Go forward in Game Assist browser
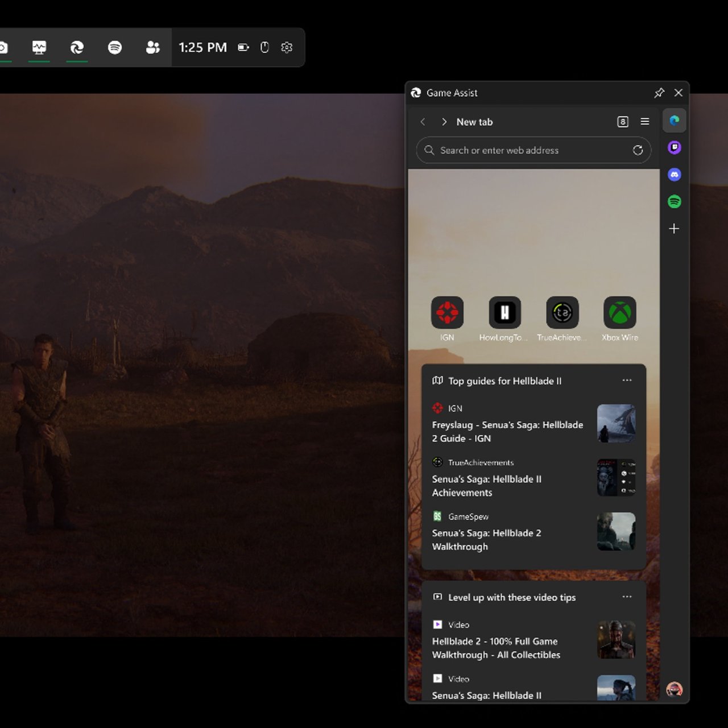Viewport: 728px width, 728px height. [444, 122]
